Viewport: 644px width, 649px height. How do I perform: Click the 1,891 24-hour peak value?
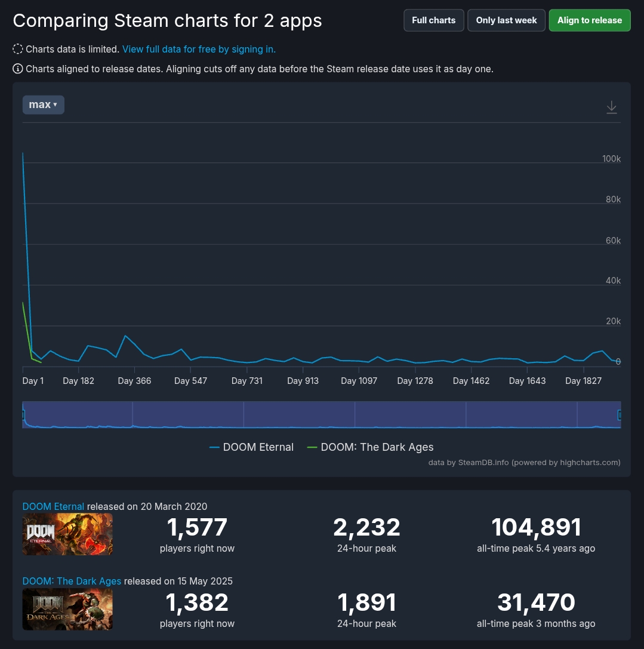(366, 602)
